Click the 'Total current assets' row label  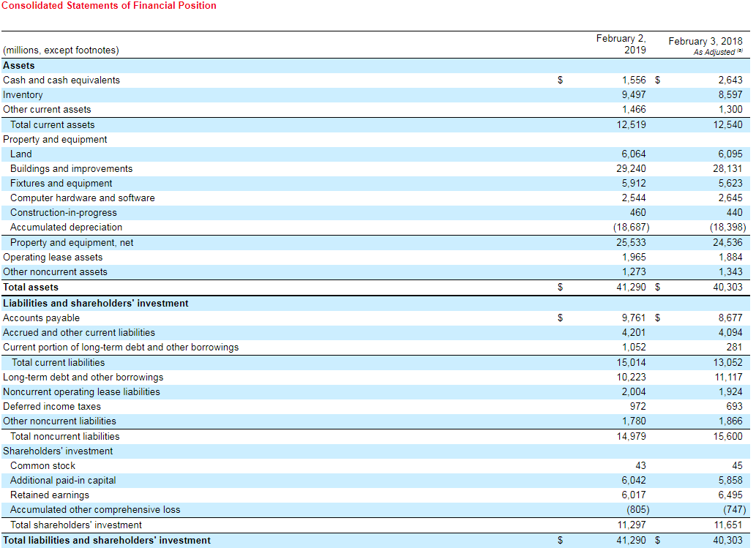[x=53, y=125]
